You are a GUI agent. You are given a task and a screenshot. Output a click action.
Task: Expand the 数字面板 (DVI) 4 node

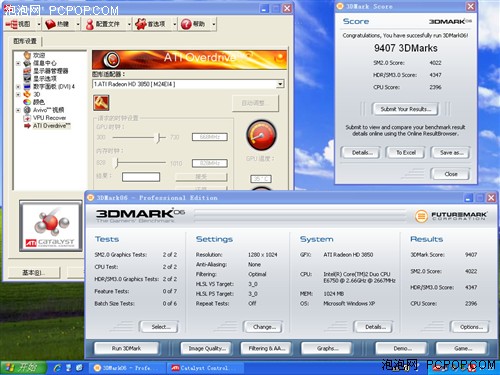pos(18,87)
